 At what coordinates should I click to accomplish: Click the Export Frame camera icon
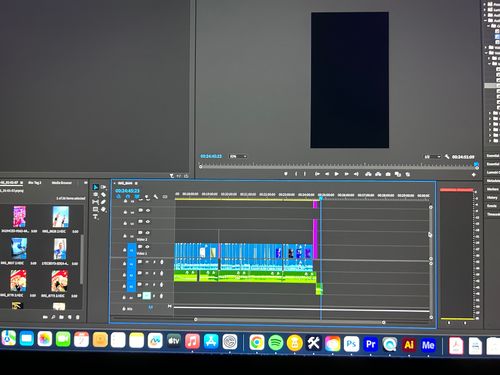388,174
